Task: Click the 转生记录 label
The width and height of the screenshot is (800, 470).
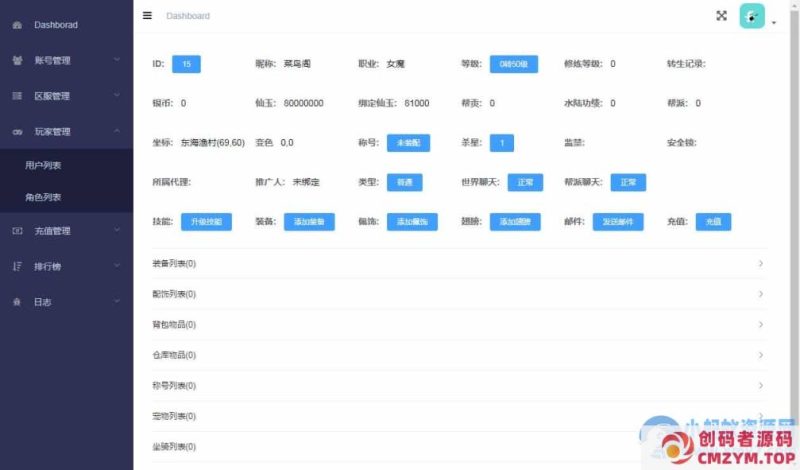Action: [x=686, y=64]
